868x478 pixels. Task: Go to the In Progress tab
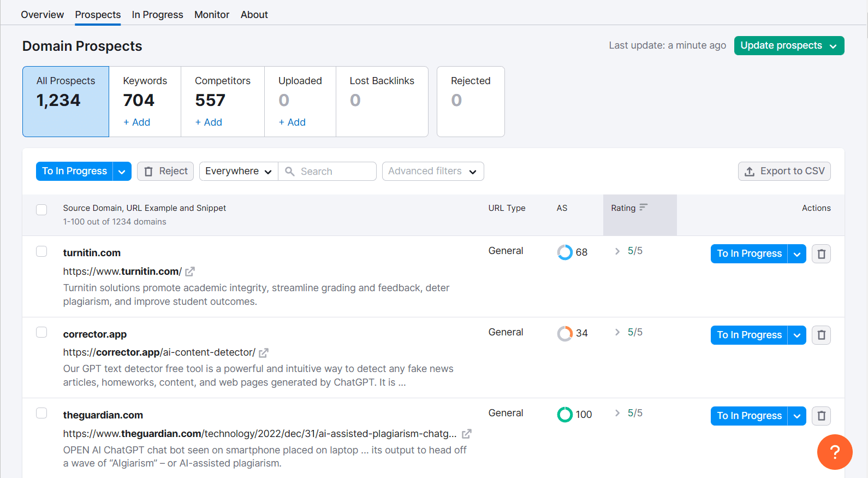coord(157,15)
